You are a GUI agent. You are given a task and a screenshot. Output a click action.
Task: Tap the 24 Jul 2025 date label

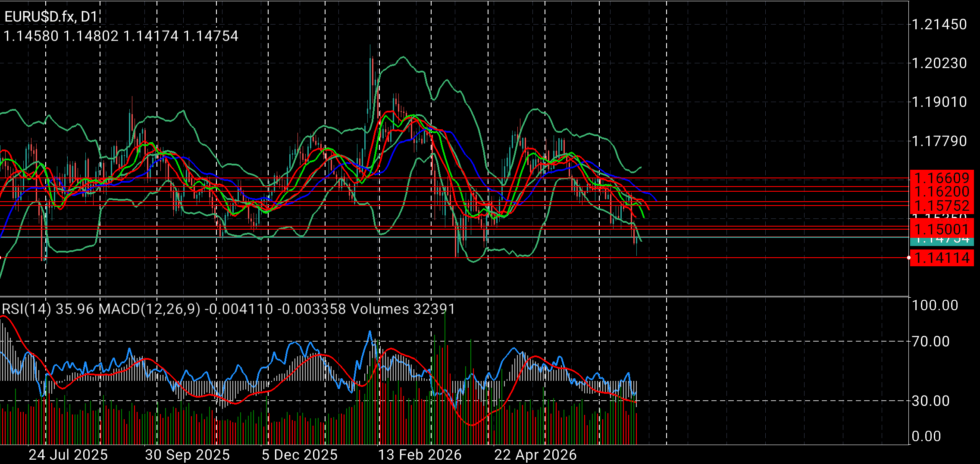pyautogui.click(x=68, y=455)
